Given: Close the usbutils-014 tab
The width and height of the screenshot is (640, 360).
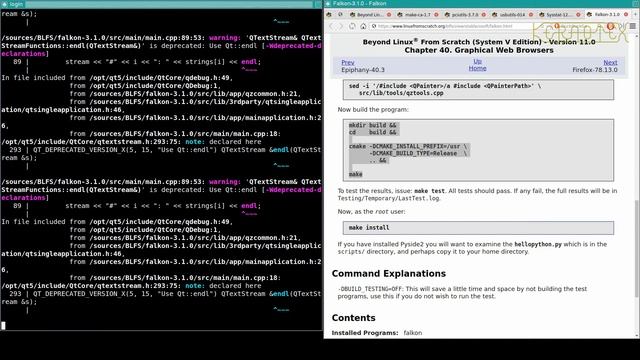Looking at the screenshot, I should pos(531,15).
